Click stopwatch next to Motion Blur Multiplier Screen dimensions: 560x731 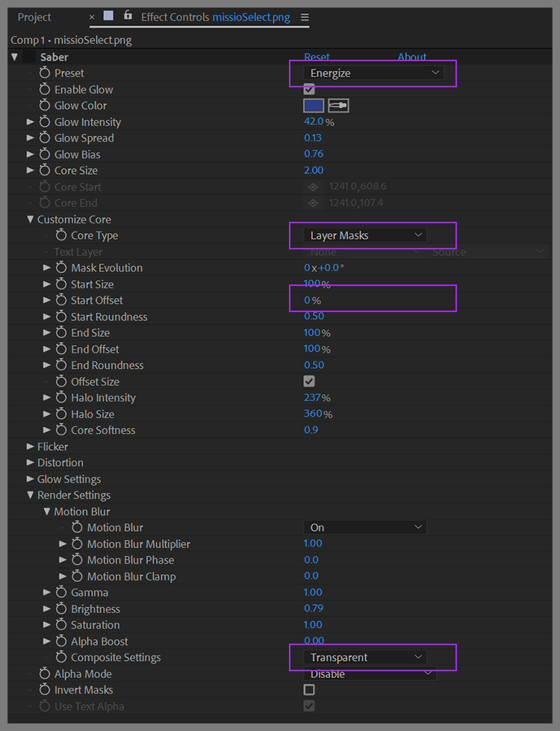[x=78, y=544]
